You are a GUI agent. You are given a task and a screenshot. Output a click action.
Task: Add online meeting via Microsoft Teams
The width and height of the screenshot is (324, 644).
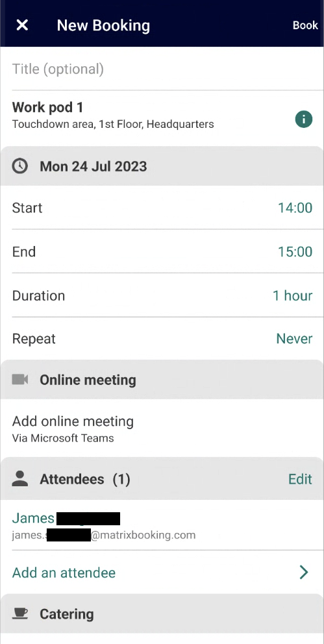[162, 428]
